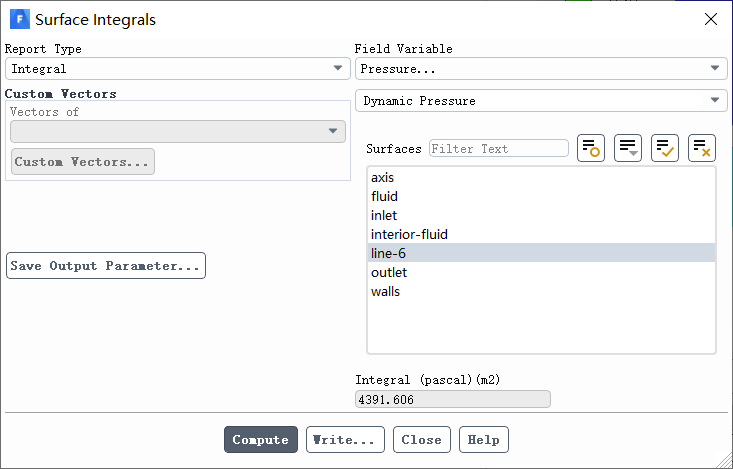Open the Dynamic Pressure dropdown

coord(541,101)
